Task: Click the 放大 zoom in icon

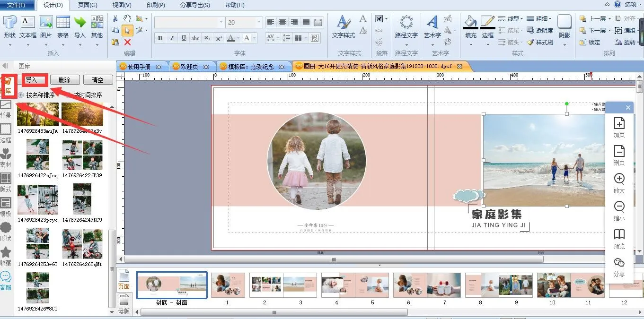Action: pos(619,179)
